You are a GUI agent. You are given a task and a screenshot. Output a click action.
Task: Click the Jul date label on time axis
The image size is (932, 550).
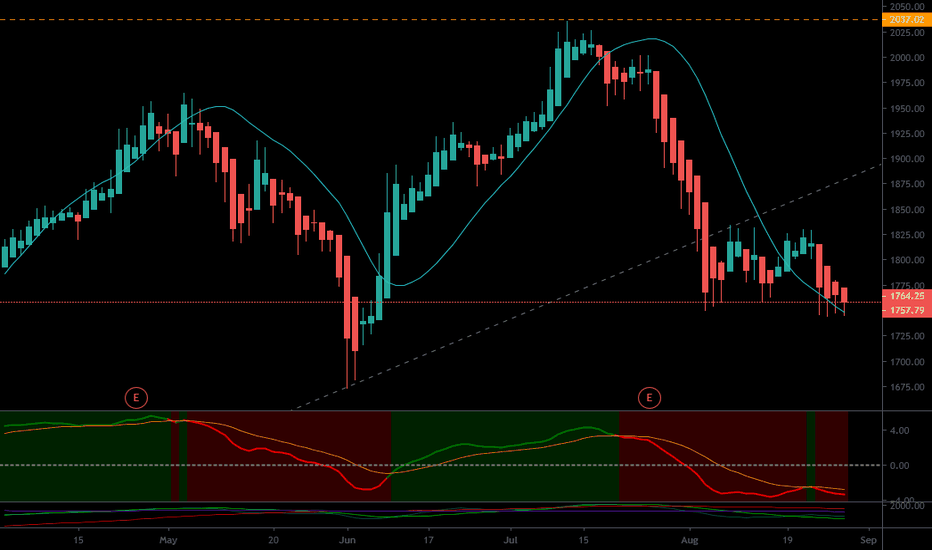point(510,540)
